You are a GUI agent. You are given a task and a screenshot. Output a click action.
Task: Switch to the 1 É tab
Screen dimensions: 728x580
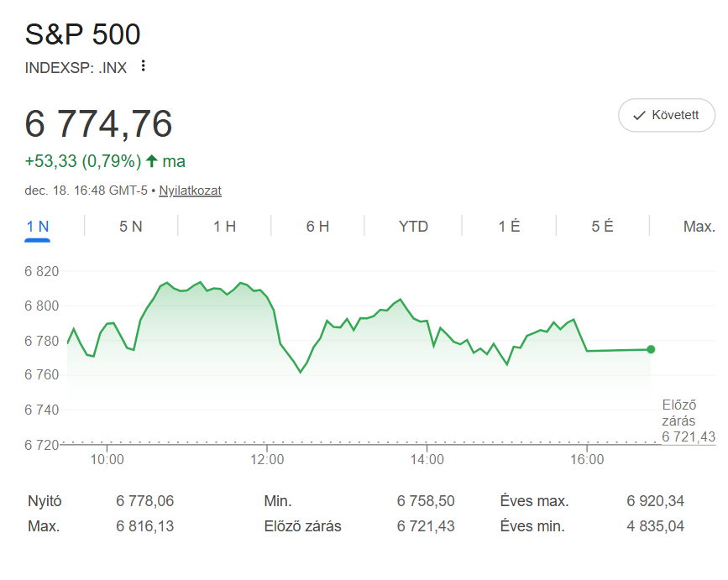[509, 227]
